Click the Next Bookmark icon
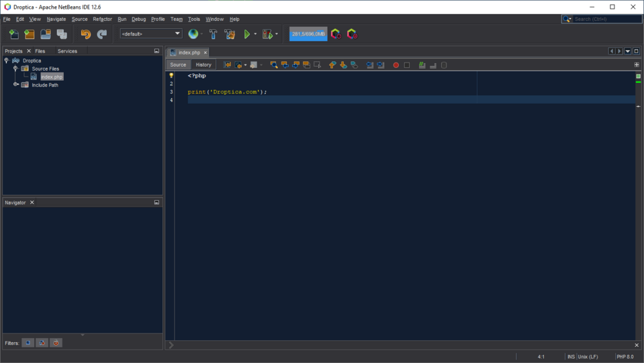 coord(343,65)
